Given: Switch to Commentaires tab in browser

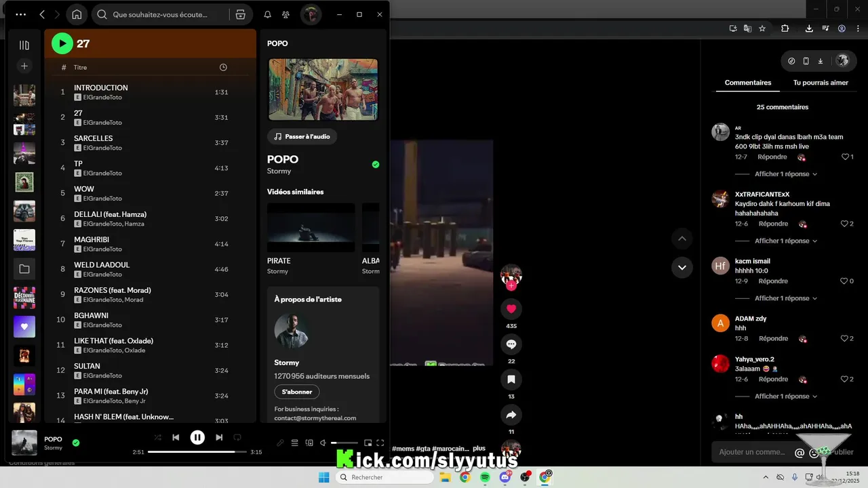Looking at the screenshot, I should click(748, 83).
